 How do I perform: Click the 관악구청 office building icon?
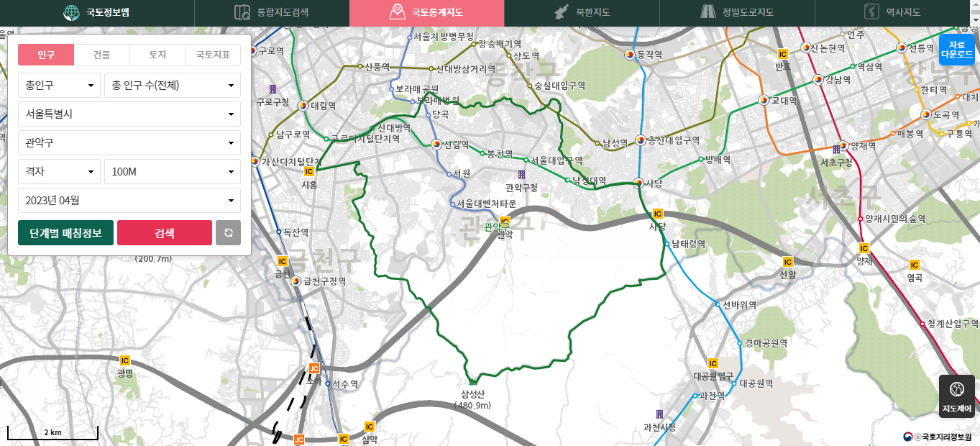[x=521, y=175]
